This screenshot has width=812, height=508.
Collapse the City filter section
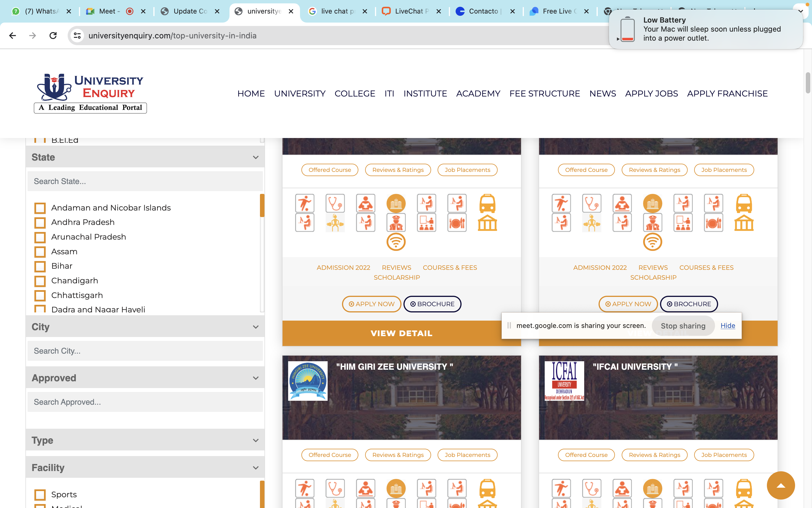coord(256,327)
